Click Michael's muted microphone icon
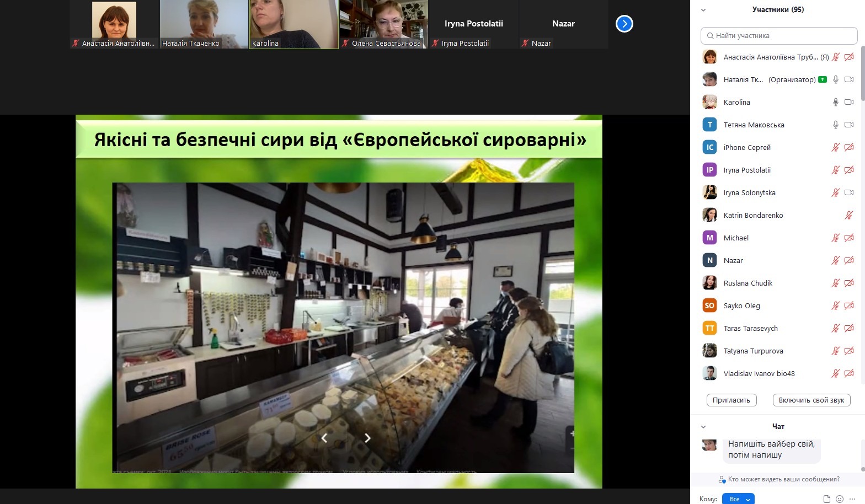 836,238
